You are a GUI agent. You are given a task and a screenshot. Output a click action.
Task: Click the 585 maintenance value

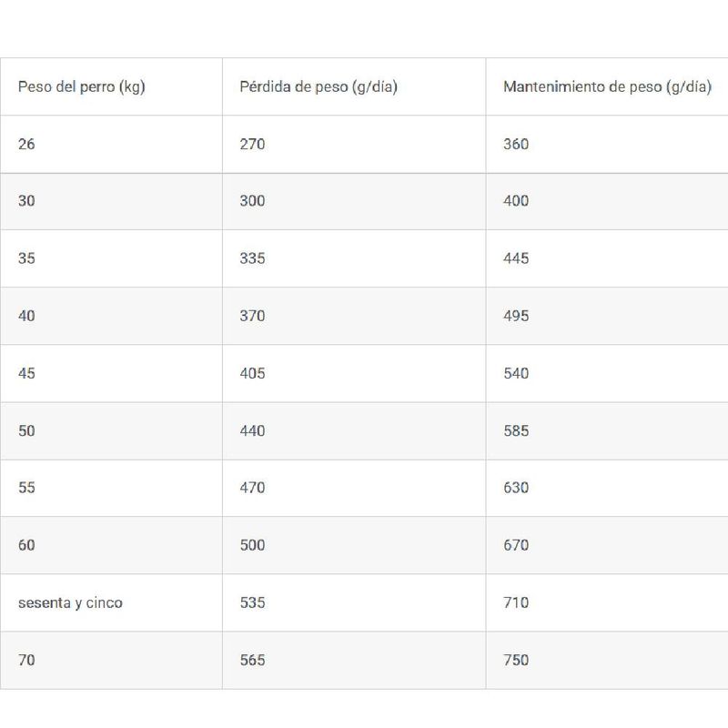(516, 430)
